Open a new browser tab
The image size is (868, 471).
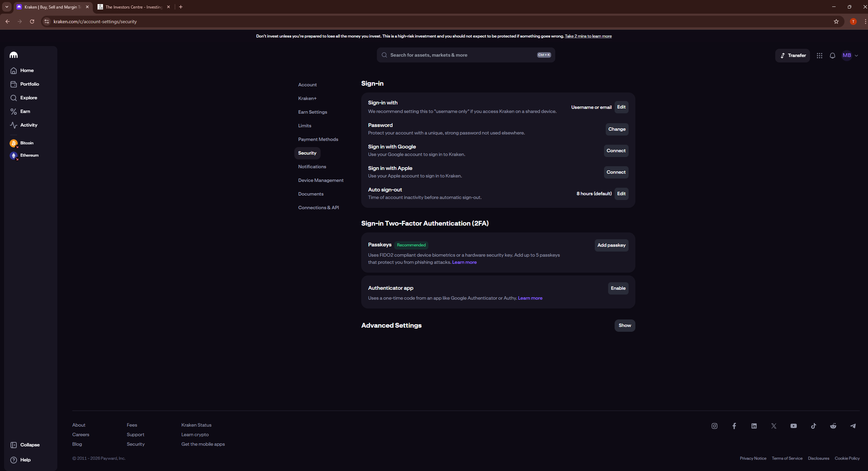tap(181, 7)
